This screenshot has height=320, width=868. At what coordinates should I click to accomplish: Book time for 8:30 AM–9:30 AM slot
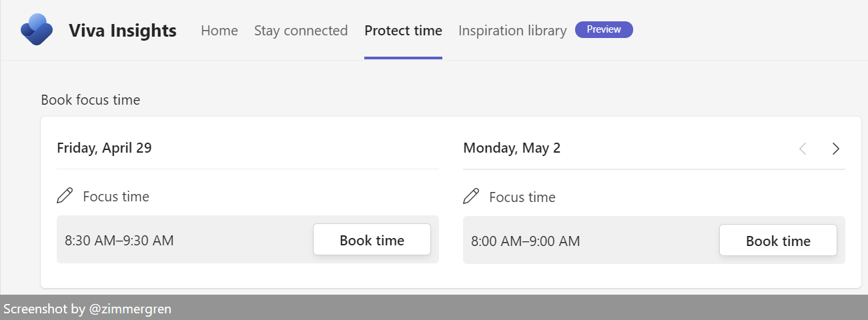tap(372, 240)
